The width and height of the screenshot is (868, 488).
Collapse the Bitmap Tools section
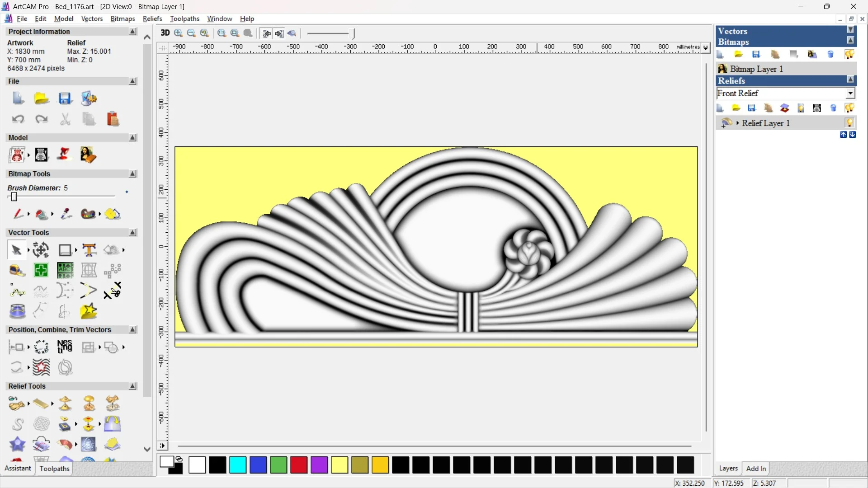click(x=132, y=174)
